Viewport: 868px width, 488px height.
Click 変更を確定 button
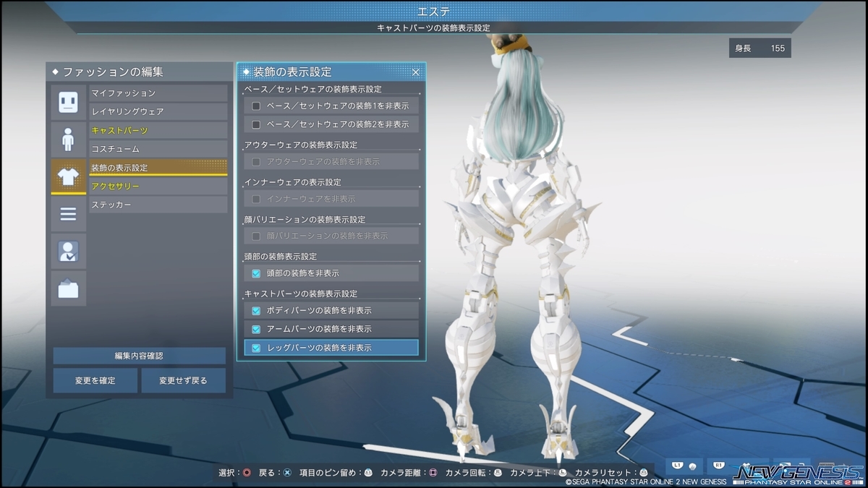click(95, 380)
